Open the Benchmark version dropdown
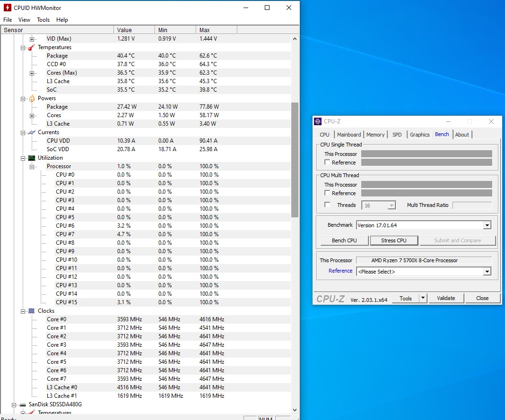Image resolution: width=505 pixels, height=420 pixels. click(x=487, y=225)
